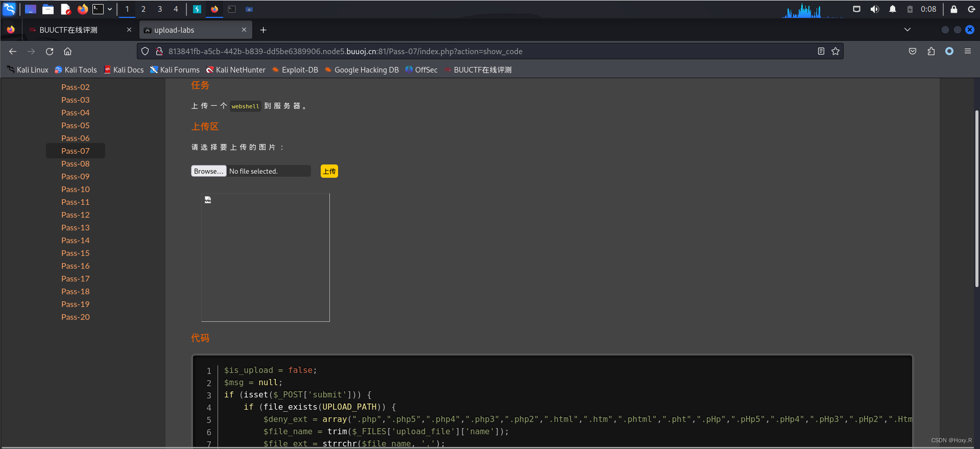Image resolution: width=980 pixels, height=449 pixels.
Task: Open the Kali application menu icon
Action: tap(10, 9)
